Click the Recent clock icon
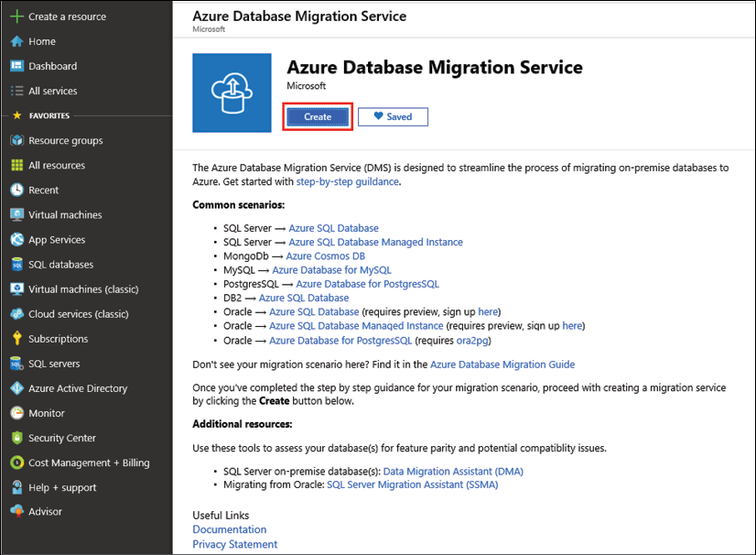 pos(16,190)
